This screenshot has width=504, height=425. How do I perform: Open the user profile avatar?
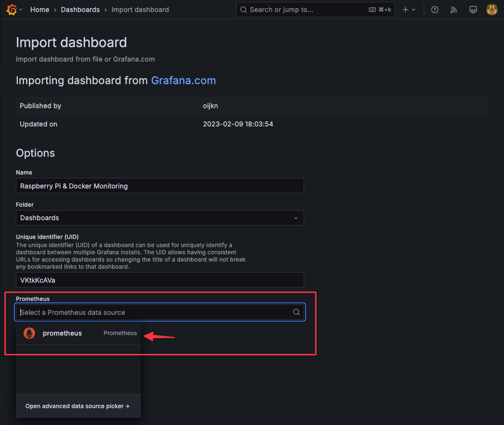[492, 10]
